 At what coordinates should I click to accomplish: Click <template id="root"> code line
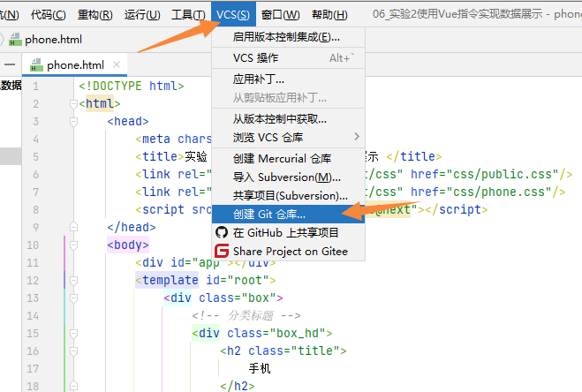click(x=205, y=280)
